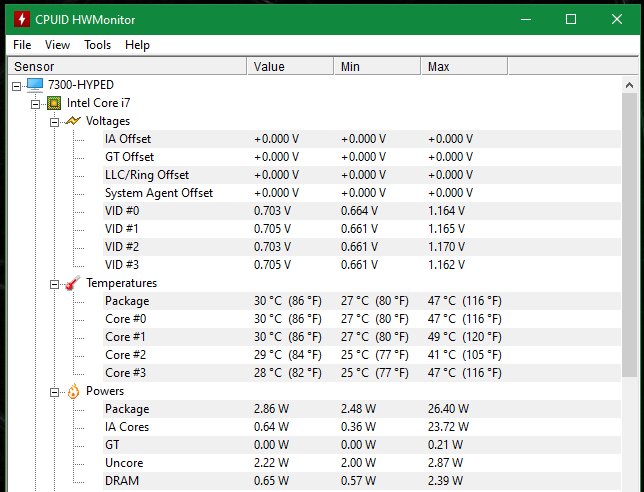644x492 pixels.
Task: Open the File menu
Action: [x=22, y=45]
